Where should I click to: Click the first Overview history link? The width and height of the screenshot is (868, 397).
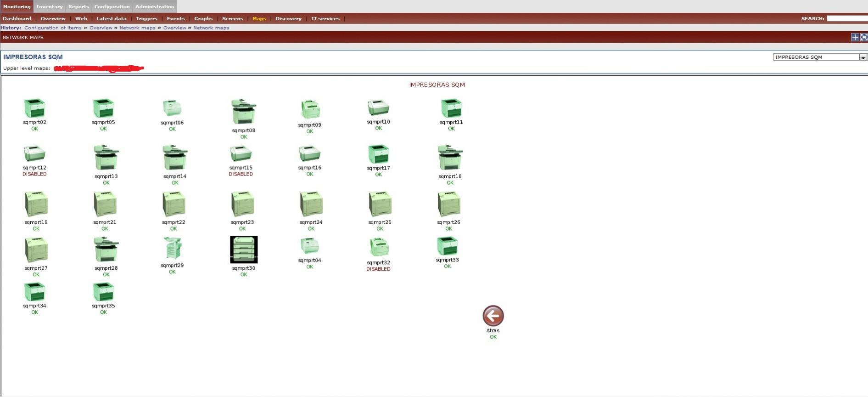(101, 28)
